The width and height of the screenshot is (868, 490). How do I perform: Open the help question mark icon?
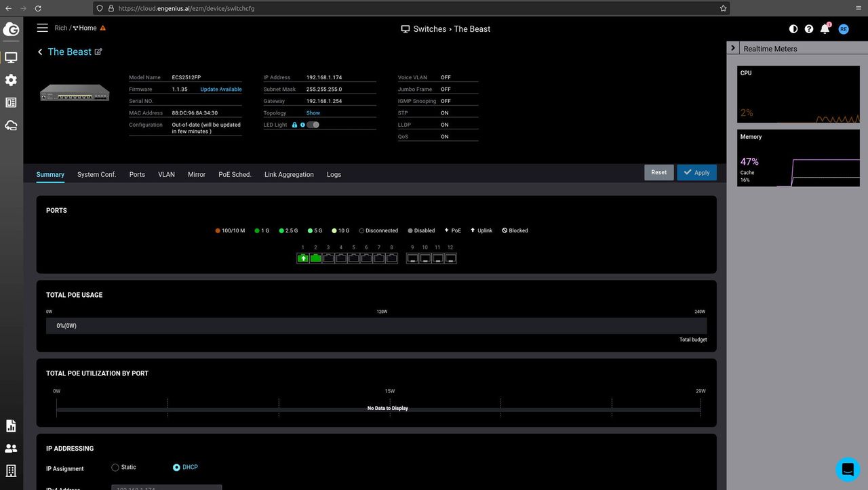coord(809,29)
